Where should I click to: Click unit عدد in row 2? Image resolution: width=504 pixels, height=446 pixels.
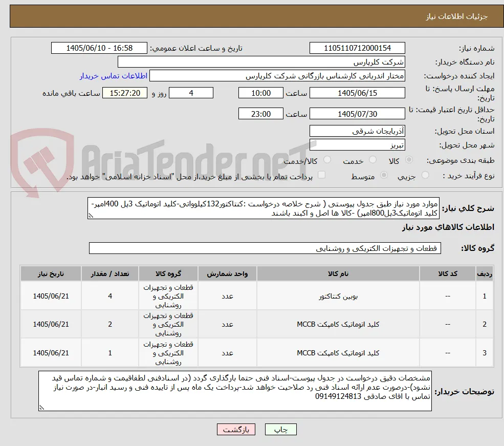tap(227, 324)
